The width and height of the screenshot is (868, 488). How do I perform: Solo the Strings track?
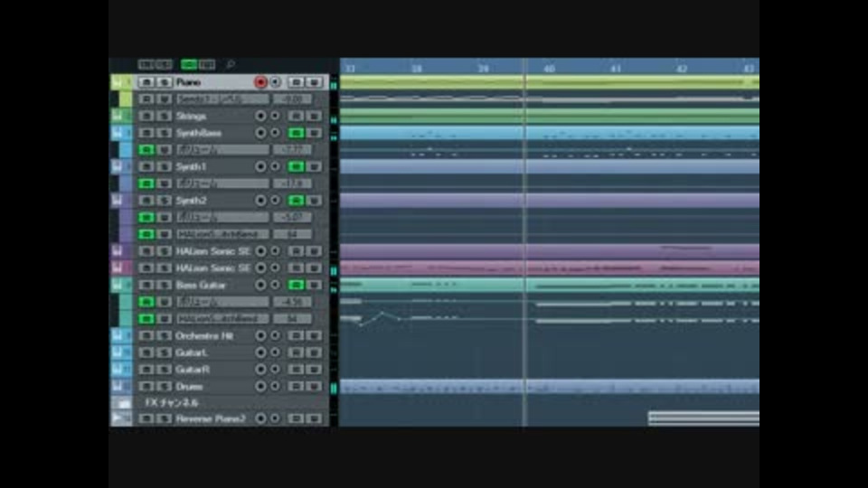[x=164, y=117]
